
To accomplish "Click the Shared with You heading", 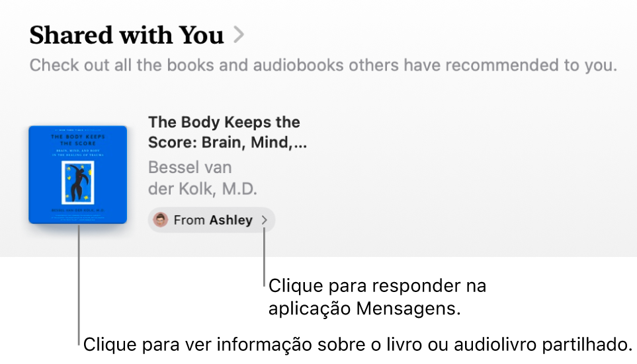I will click(x=126, y=35).
